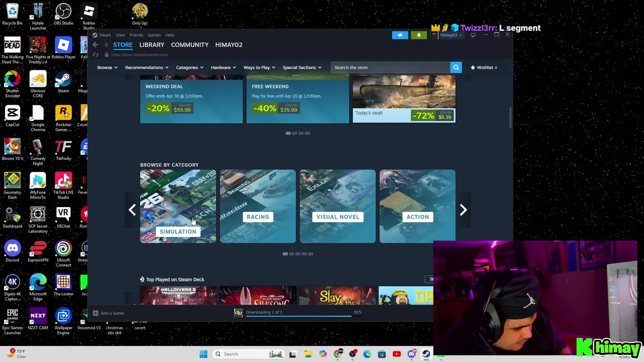Go forward with Steam's forward arrow
This screenshot has width=644, height=362.
click(x=106, y=45)
